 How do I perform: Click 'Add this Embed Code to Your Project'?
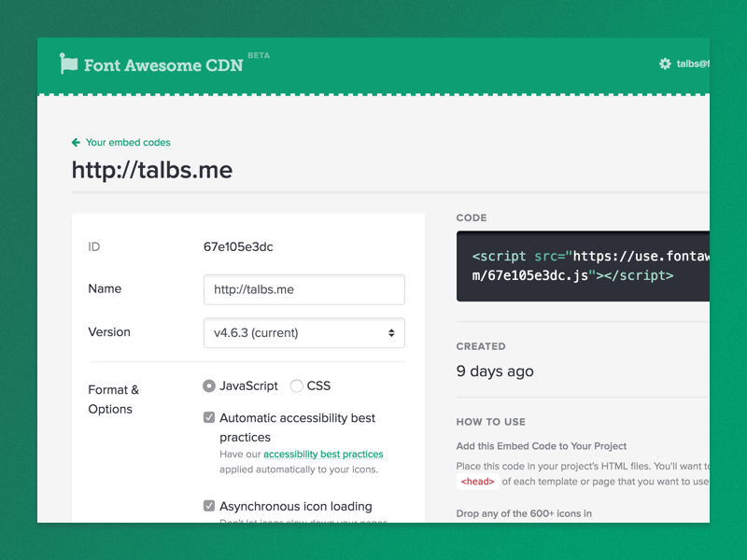coord(542,446)
